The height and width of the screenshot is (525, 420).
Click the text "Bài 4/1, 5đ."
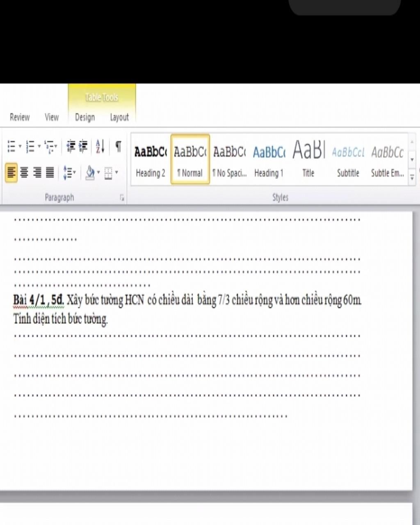click(x=39, y=300)
